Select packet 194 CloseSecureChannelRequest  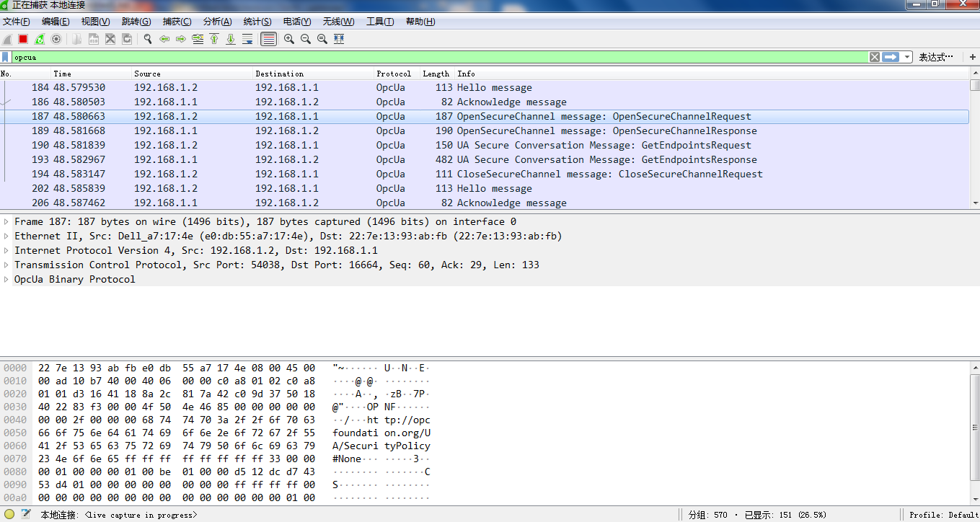485,174
